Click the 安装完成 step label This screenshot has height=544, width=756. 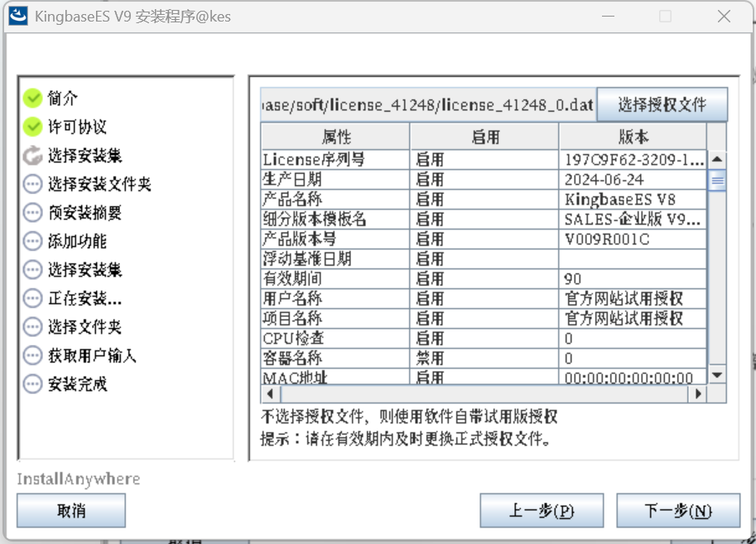click(x=77, y=384)
